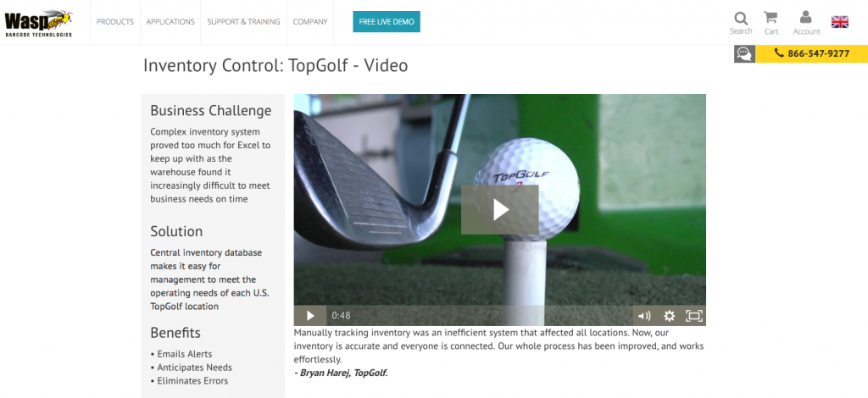Click the large center play overlay
The height and width of the screenshot is (398, 868).
[x=500, y=209]
